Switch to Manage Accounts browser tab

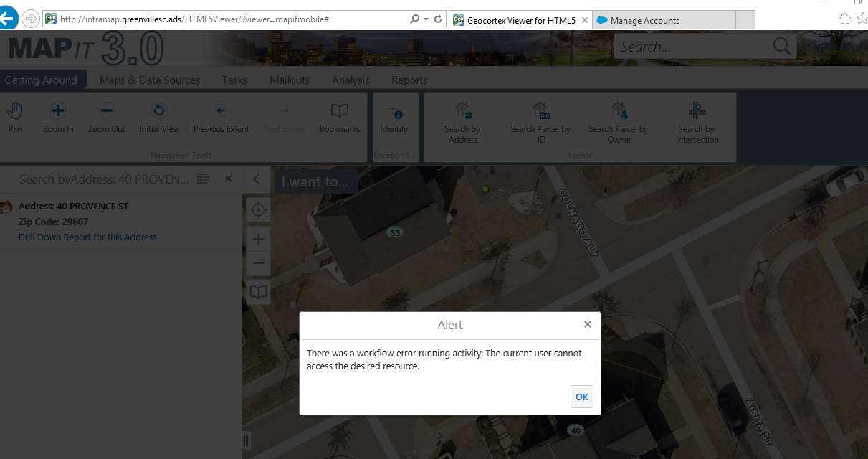coord(664,21)
